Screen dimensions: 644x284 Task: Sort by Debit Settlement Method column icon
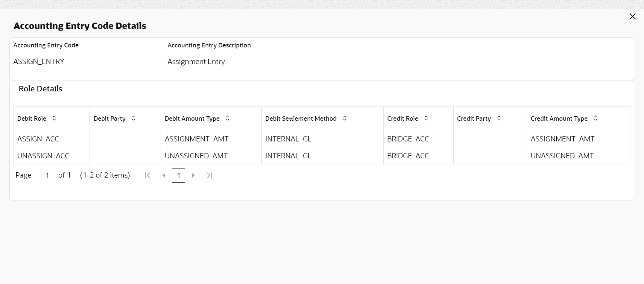point(345,118)
